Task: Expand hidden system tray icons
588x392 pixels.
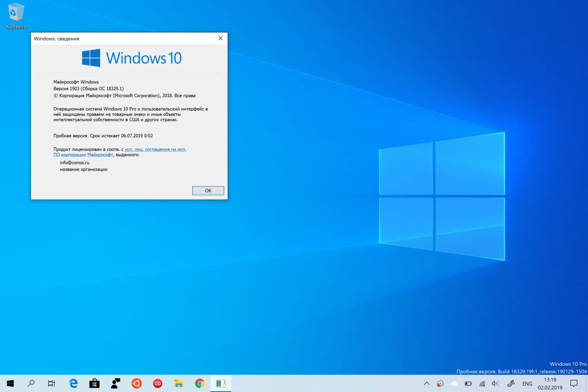Action: pyautogui.click(x=426, y=383)
